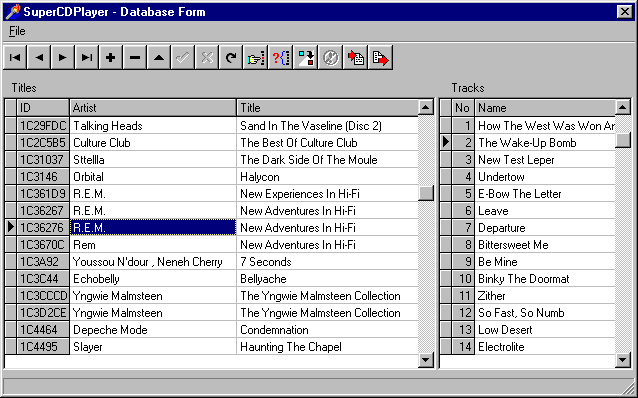Click the greyed-out CD disc icon
The height and width of the screenshot is (398, 638).
(x=330, y=58)
